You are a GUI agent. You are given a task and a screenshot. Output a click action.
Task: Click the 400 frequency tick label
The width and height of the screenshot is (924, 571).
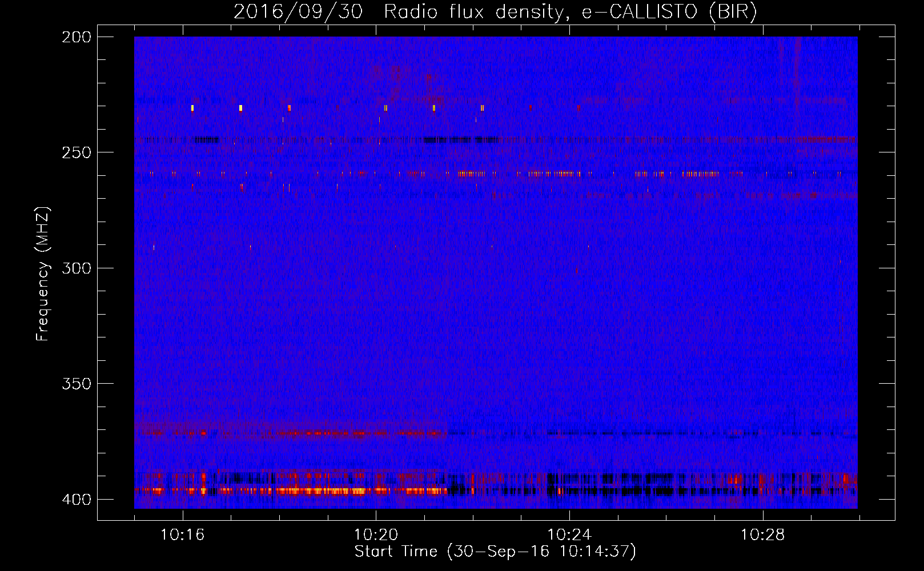tap(77, 499)
